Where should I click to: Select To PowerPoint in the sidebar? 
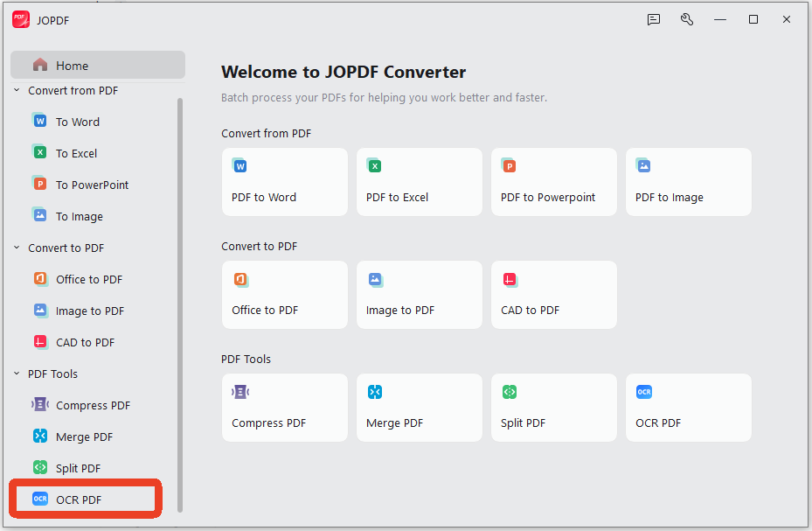coord(92,185)
